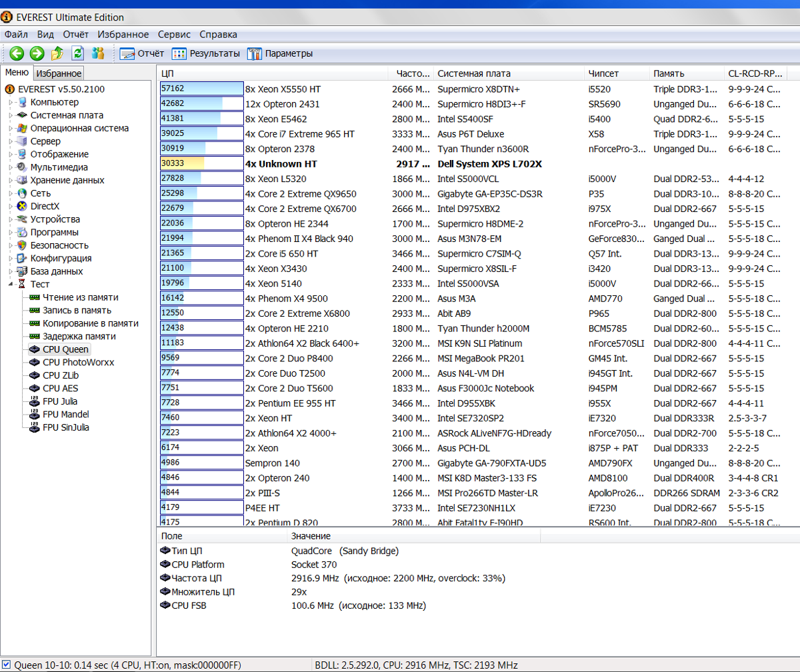This screenshot has height=672, width=800.
Task: Click the green Back arrow icon
Action: point(17,53)
